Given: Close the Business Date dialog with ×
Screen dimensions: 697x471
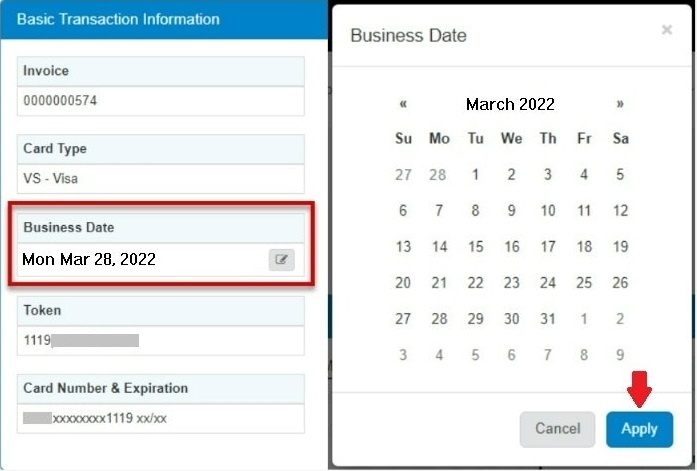Looking at the screenshot, I should pos(667,31).
